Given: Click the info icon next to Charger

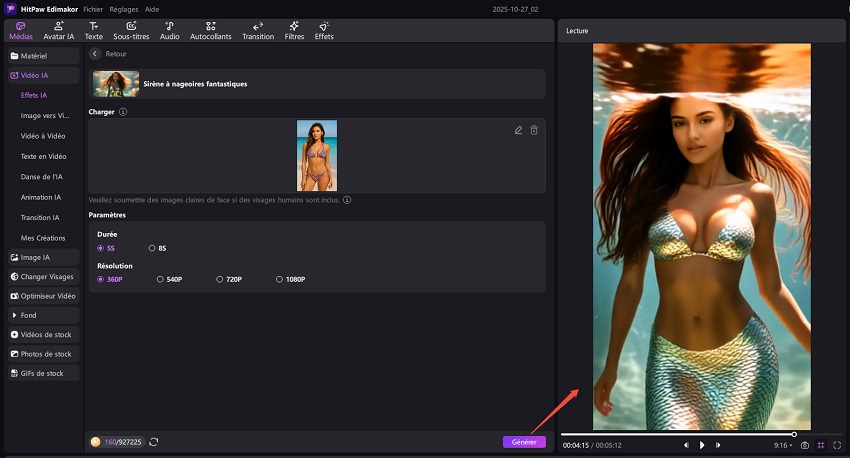Looking at the screenshot, I should [123, 112].
